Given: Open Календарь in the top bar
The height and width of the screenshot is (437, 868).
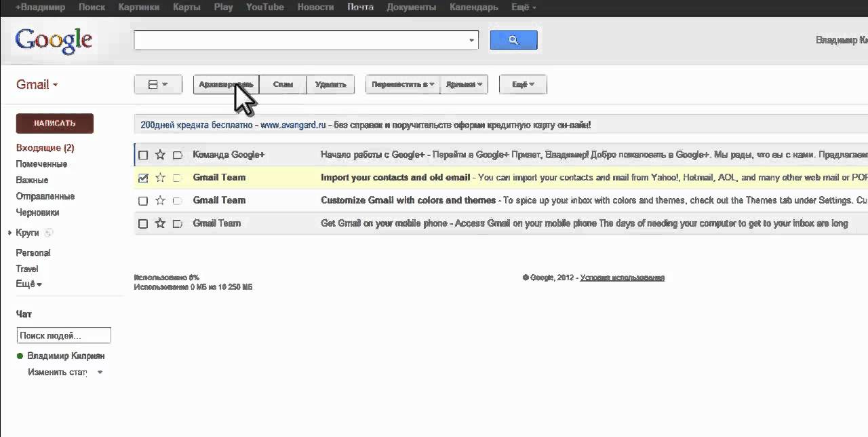Looking at the screenshot, I should (x=473, y=7).
